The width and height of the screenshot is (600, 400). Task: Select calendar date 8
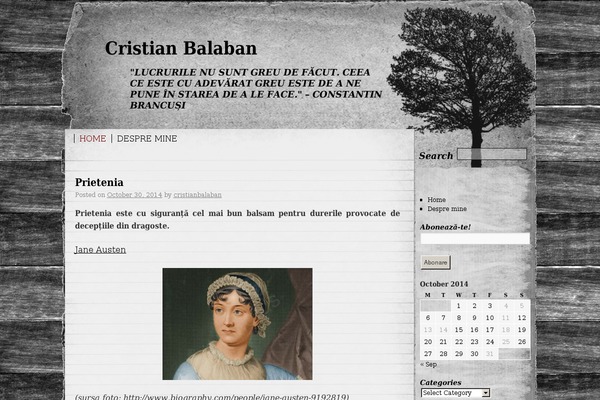click(x=458, y=318)
